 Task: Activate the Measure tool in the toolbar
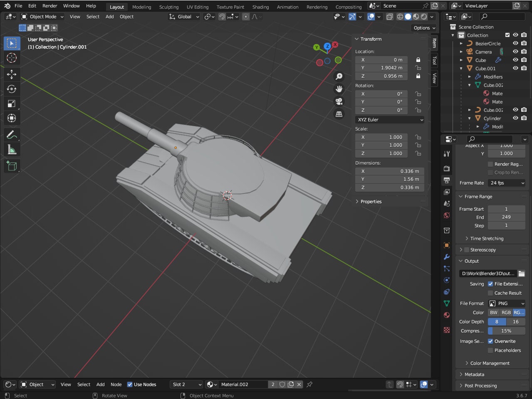(x=12, y=149)
